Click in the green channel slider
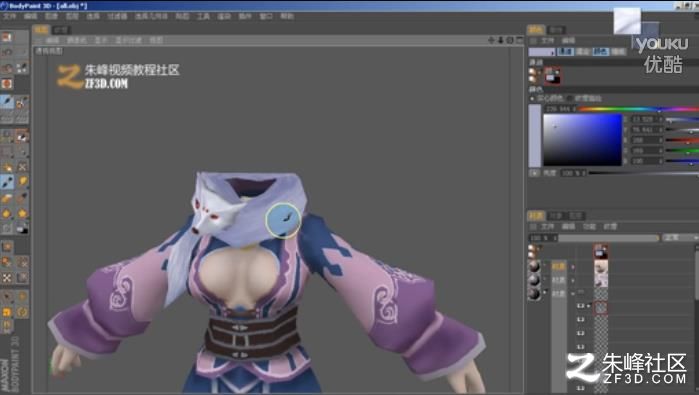 click(682, 151)
